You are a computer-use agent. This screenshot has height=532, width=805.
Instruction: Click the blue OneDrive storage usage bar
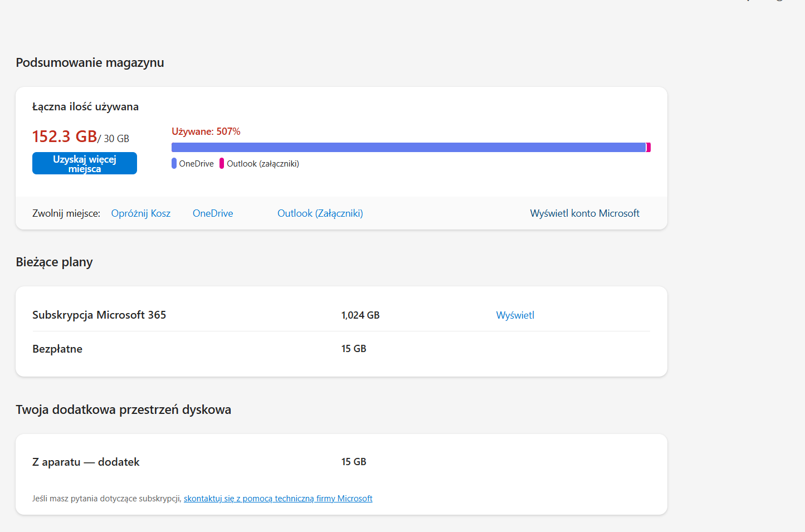point(408,148)
